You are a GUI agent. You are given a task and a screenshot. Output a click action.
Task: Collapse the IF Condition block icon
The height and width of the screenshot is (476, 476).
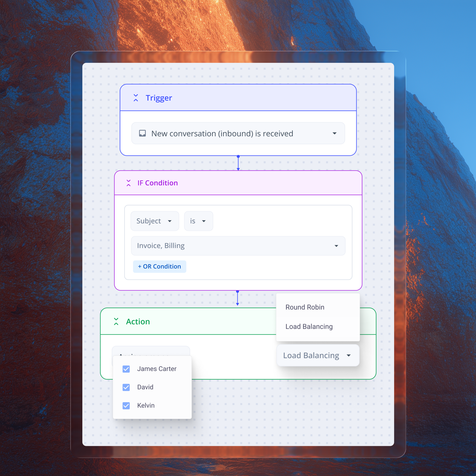click(x=128, y=183)
